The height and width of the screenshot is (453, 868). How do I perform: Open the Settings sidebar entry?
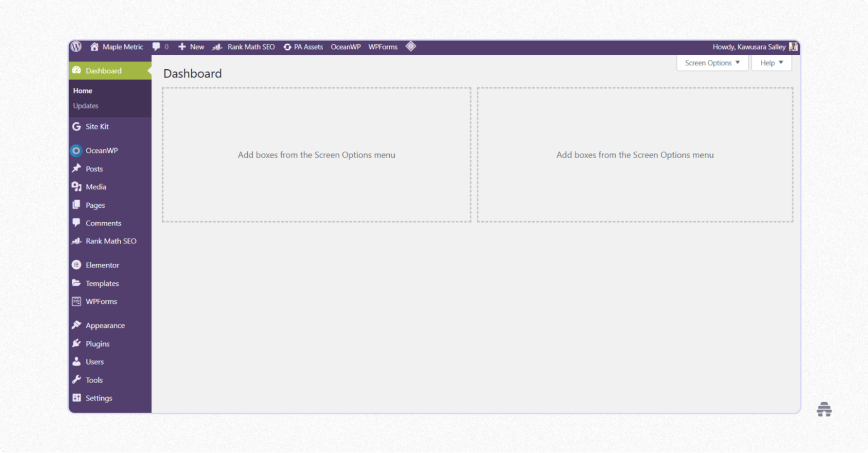pos(99,398)
